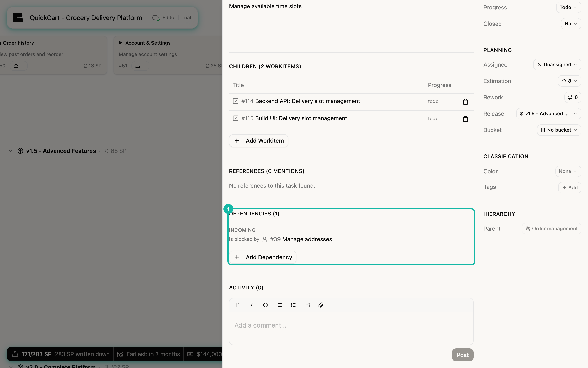
Task: Click the project title QuickCart - Grocery Delivery Platform
Action: pos(86,18)
